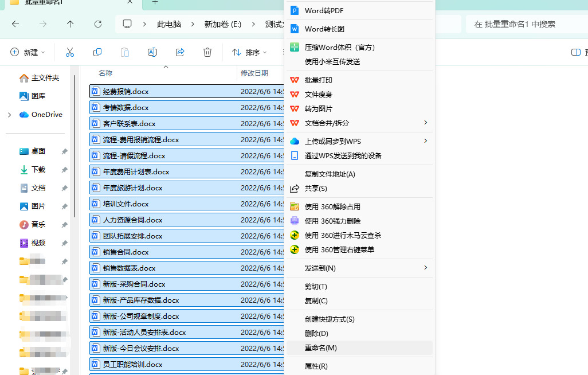The height and width of the screenshot is (375, 588).
Task: Unpin 下载 using its pin icon
Action: [65, 170]
